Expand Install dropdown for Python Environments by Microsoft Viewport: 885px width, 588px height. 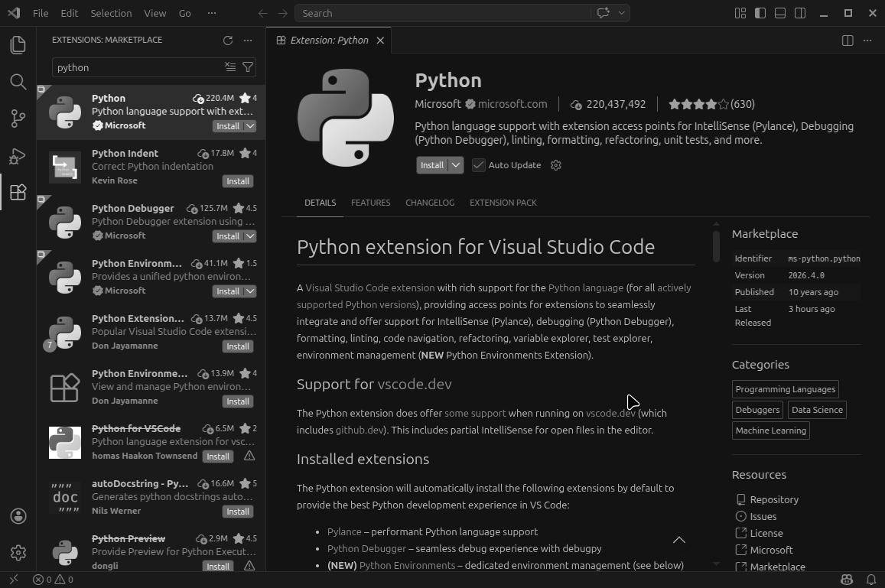[x=250, y=291]
